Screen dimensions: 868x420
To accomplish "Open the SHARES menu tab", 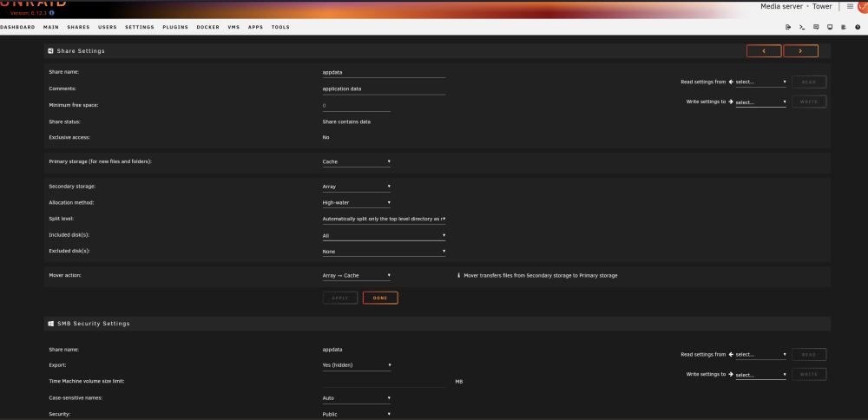I will (79, 27).
